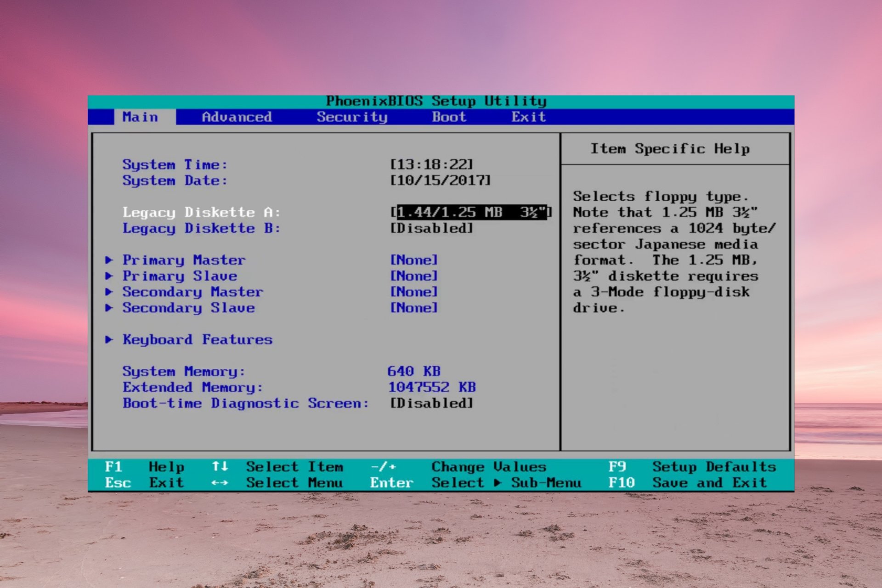Open the Advanced menu tab
Screen dimensions: 882x588
pyautogui.click(x=237, y=117)
